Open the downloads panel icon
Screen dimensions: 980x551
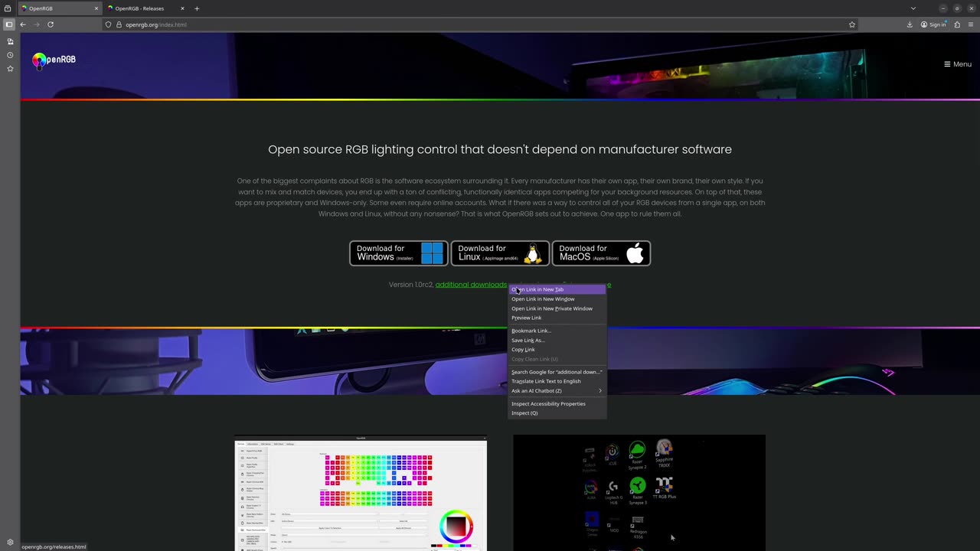pos(910,24)
